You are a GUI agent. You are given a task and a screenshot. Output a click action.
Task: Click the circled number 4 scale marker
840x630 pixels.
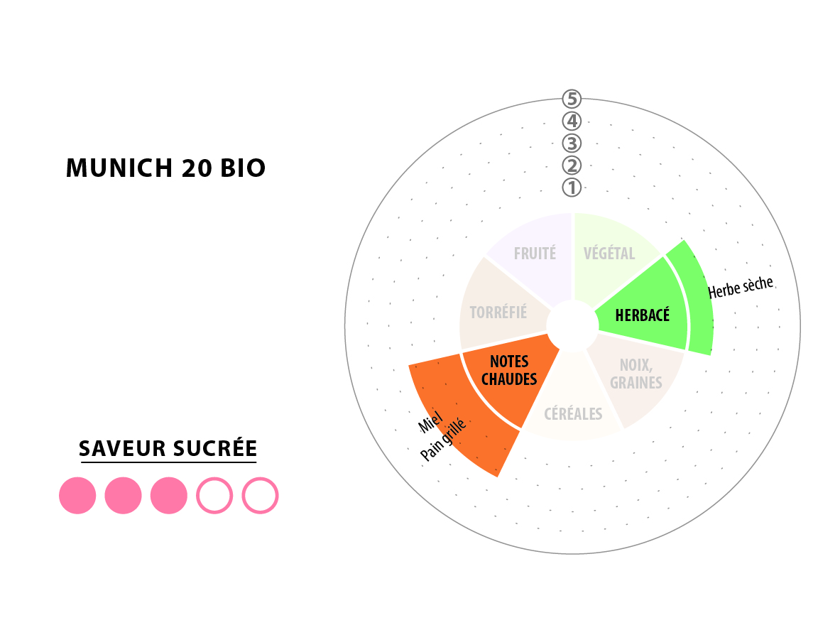(x=572, y=121)
